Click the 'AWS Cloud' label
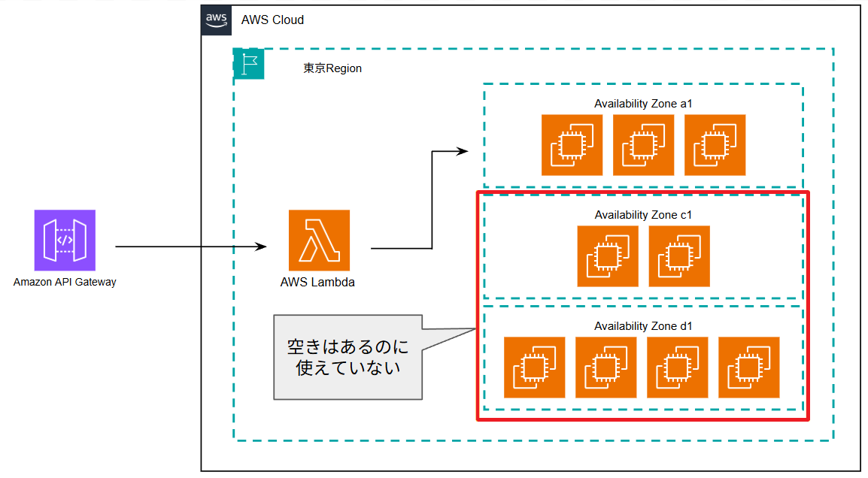Viewport: 868px width, 478px height. point(272,20)
